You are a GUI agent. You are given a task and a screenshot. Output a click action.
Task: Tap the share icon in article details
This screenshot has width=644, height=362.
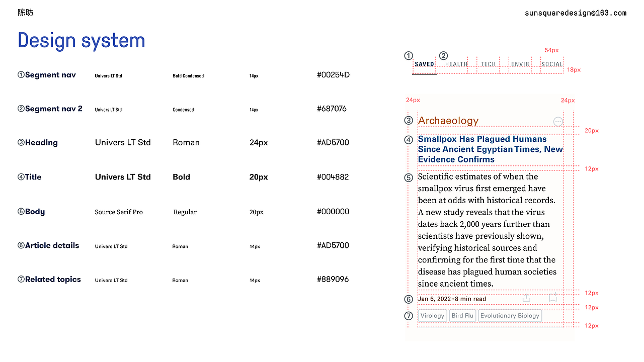[x=526, y=298]
